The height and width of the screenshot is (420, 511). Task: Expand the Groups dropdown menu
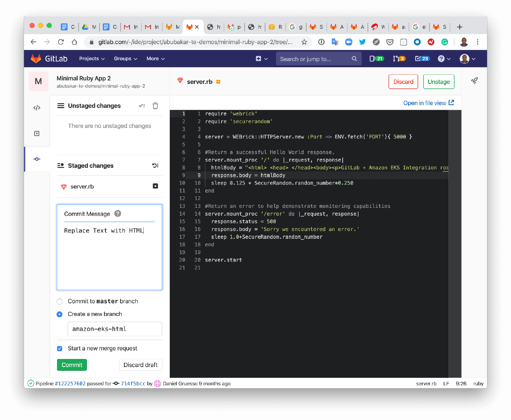pyautogui.click(x=125, y=59)
